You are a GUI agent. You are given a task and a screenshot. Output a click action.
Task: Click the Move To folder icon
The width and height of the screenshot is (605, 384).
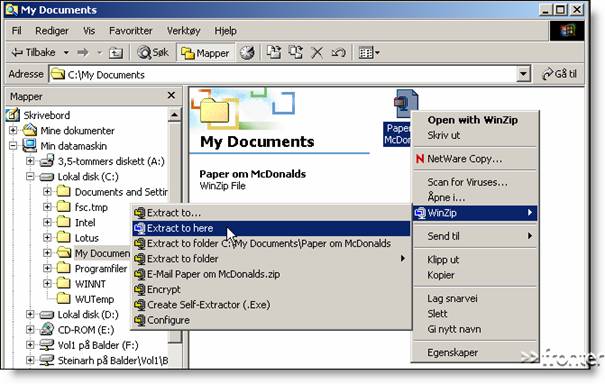[274, 52]
